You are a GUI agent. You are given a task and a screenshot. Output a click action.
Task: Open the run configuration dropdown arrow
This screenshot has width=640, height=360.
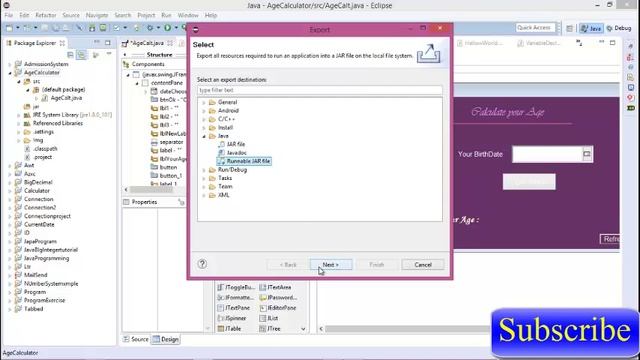(x=176, y=28)
